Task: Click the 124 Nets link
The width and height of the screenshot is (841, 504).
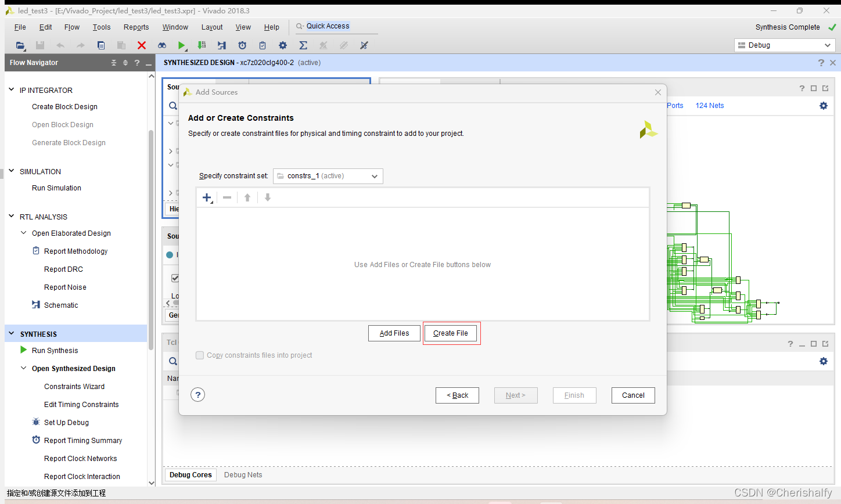Action: click(710, 106)
